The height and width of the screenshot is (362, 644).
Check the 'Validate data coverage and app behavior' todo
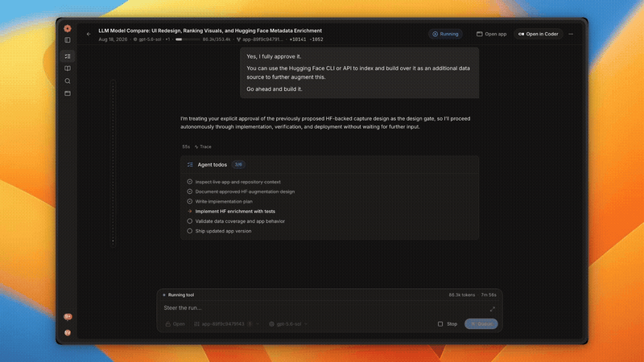coord(190,221)
